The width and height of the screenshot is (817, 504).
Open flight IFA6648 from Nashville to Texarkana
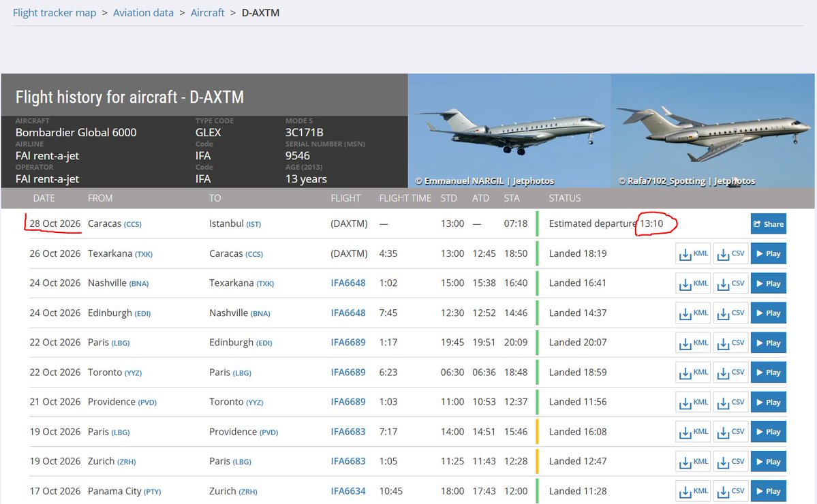pyautogui.click(x=348, y=283)
